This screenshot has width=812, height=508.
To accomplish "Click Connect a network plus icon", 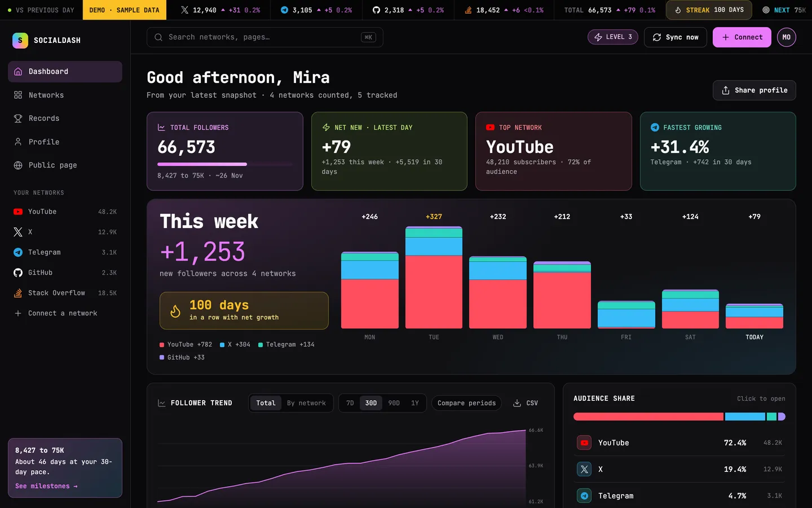I will pos(18,313).
